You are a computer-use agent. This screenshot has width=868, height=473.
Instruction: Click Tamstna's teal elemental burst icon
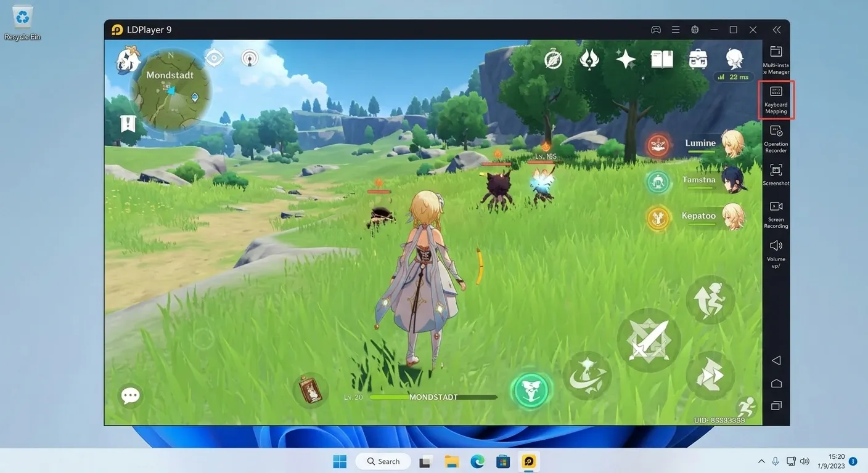tap(658, 182)
